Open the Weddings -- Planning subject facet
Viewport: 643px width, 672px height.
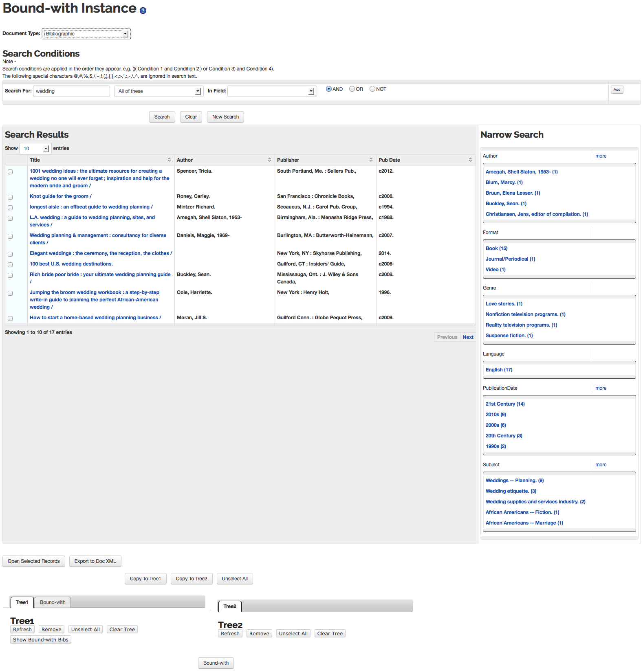click(x=515, y=481)
